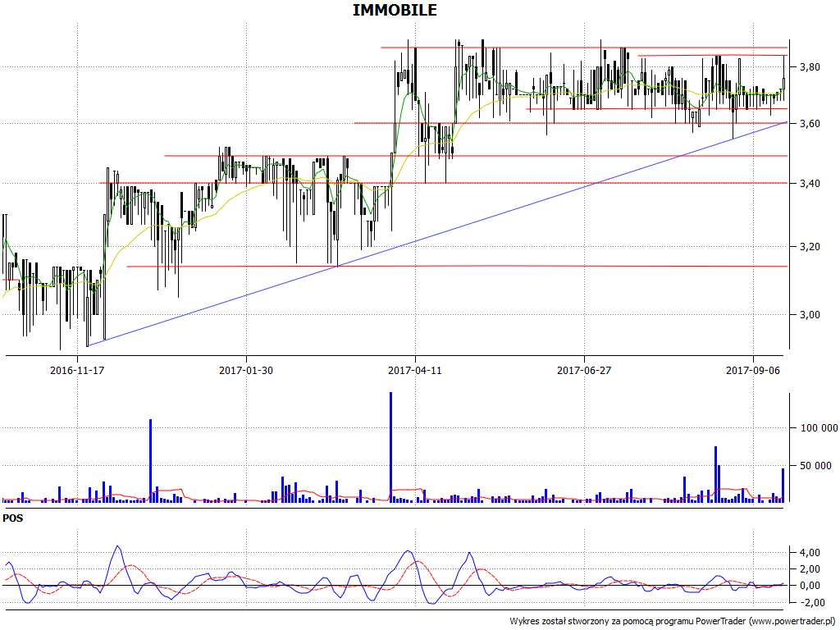Click the POS indicator label
Viewport: 840px width, 630px height.
(13, 518)
